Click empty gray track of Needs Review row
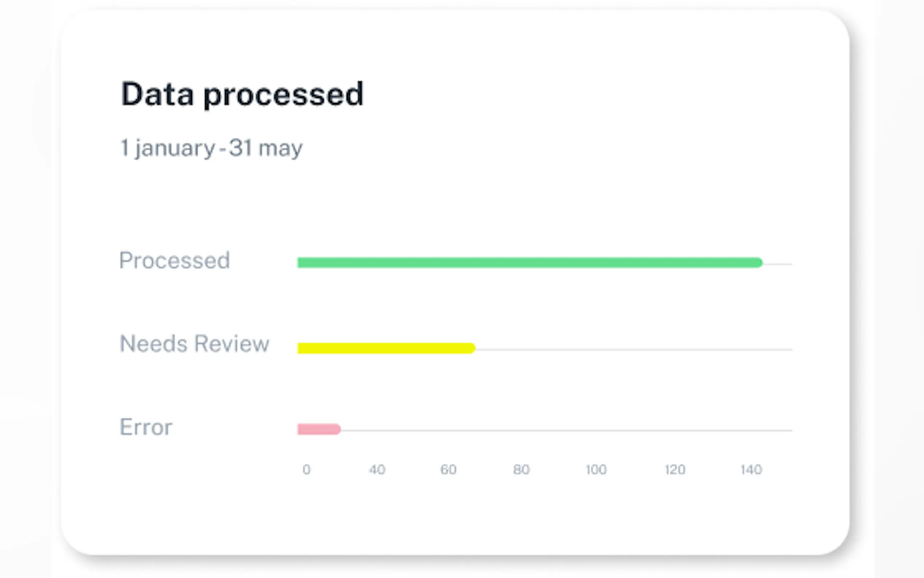The image size is (924, 578). [x=634, y=349]
